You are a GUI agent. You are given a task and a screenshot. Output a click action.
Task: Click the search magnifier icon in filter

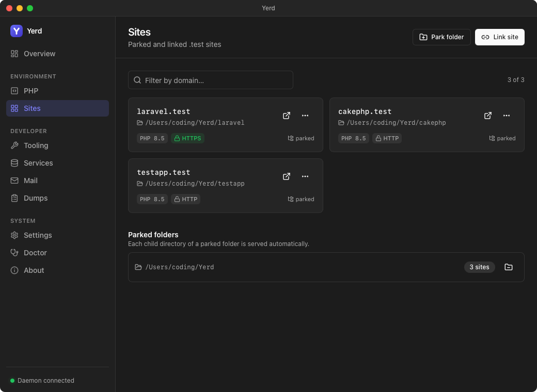pos(137,80)
